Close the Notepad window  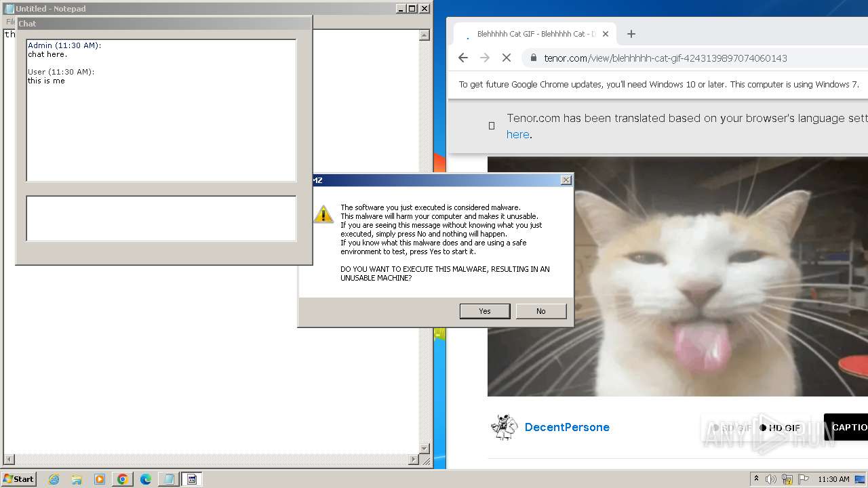click(425, 9)
